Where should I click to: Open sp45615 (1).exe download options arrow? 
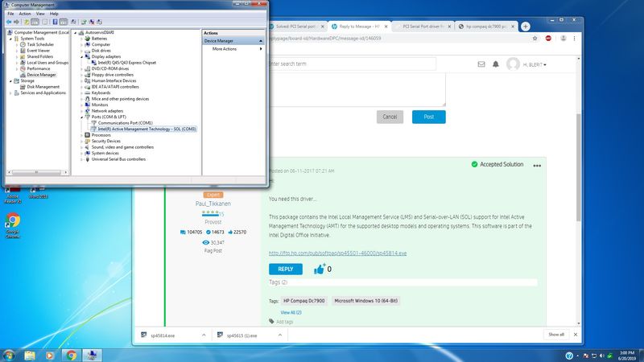tap(279, 335)
